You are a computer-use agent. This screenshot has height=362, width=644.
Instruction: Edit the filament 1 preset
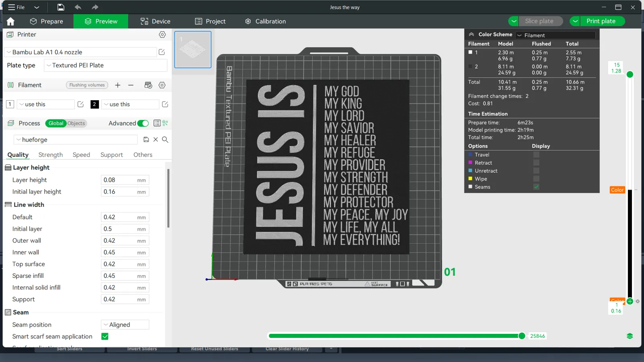tap(80, 104)
